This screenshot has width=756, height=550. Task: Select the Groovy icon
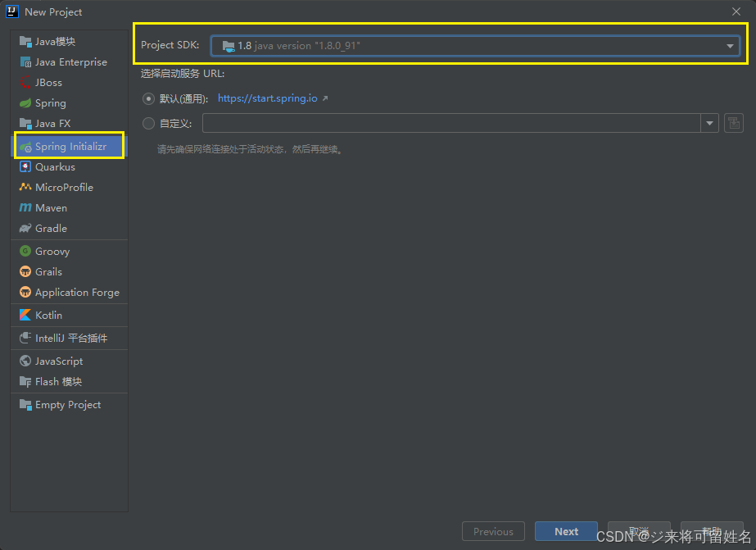click(25, 252)
